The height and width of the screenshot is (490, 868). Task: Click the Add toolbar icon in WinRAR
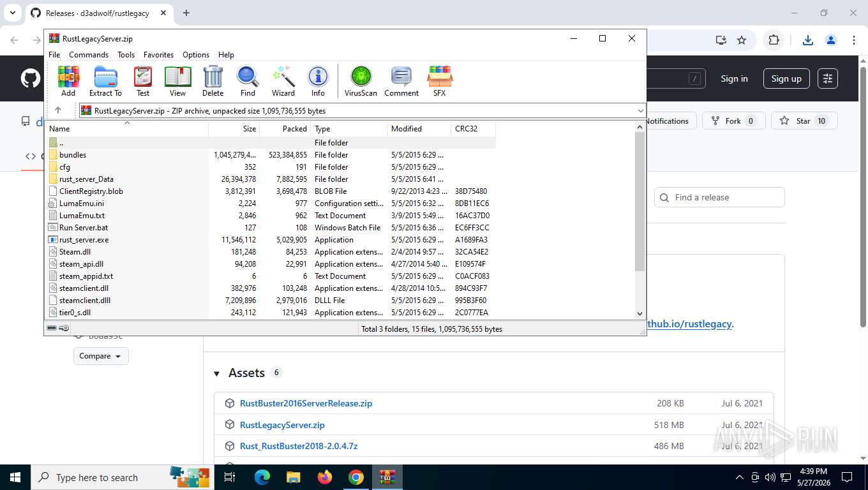(68, 81)
